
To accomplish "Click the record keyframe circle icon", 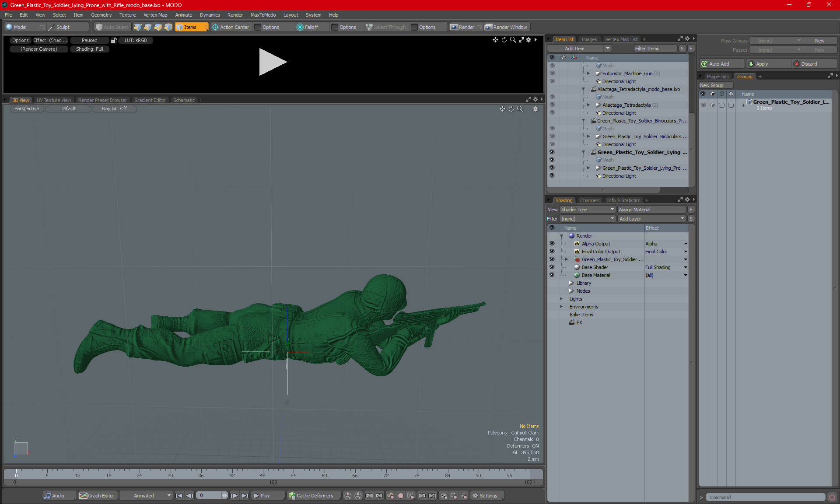I will 400,496.
